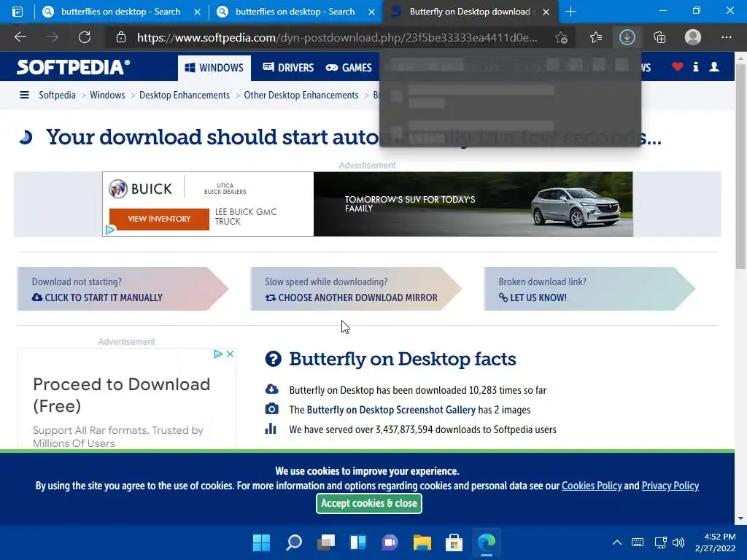Viewport: 747px width, 560px height.
Task: Open the Windows section tab
Action: (214, 68)
